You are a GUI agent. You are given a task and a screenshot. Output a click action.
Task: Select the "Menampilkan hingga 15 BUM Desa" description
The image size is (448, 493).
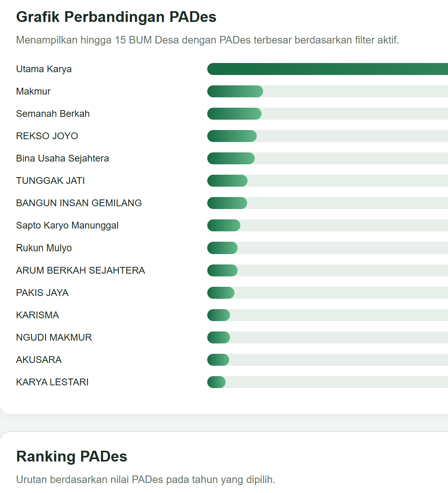click(208, 40)
